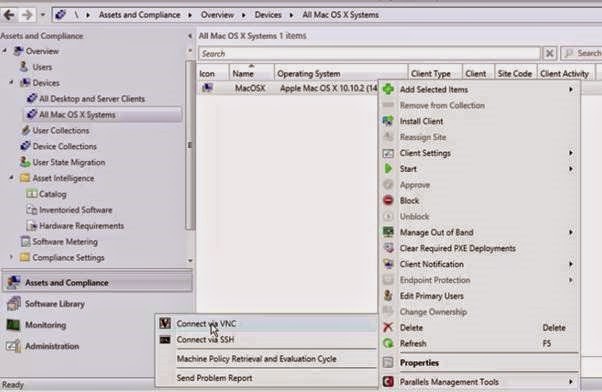The height and width of the screenshot is (392, 602).
Task: Click the Install Client icon
Action: click(388, 121)
